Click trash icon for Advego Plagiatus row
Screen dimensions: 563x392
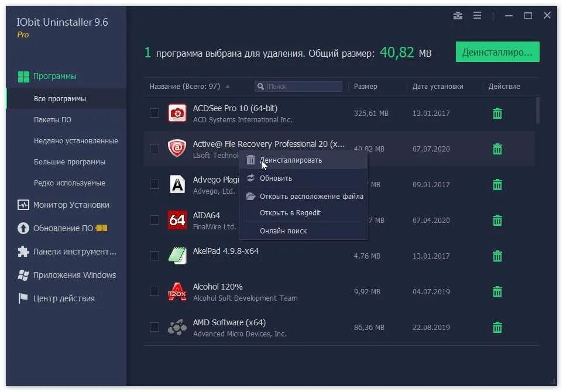click(497, 184)
